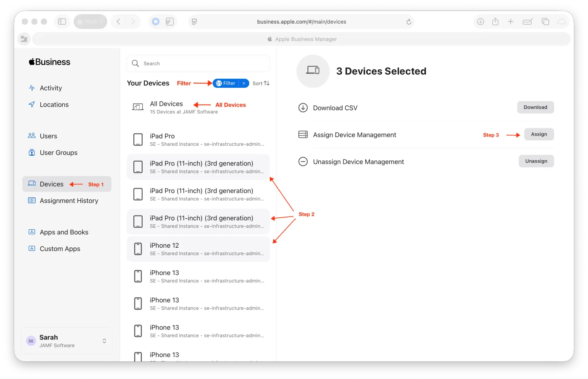Image resolution: width=588 pixels, height=379 pixels.
Task: Select the Activity waveform icon
Action: click(32, 88)
